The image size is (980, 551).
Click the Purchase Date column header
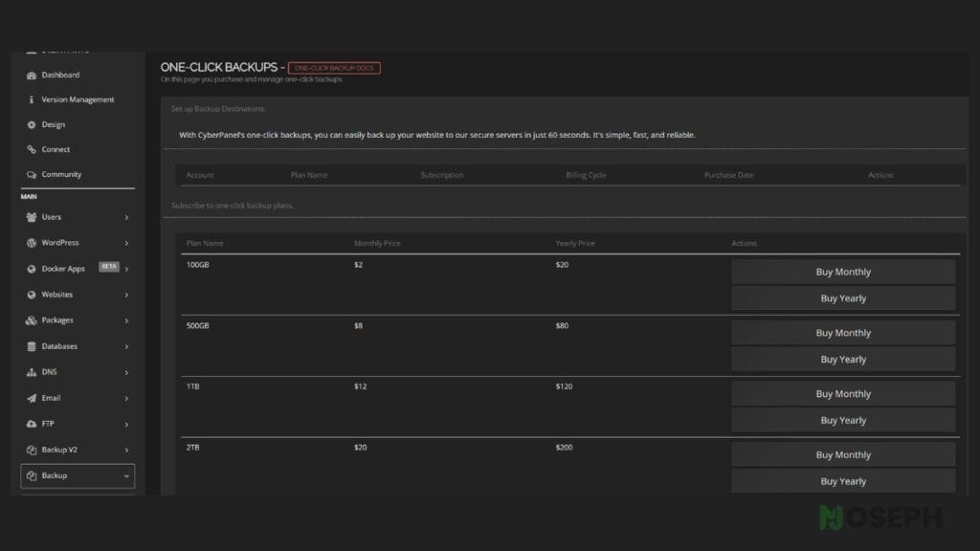coord(728,175)
